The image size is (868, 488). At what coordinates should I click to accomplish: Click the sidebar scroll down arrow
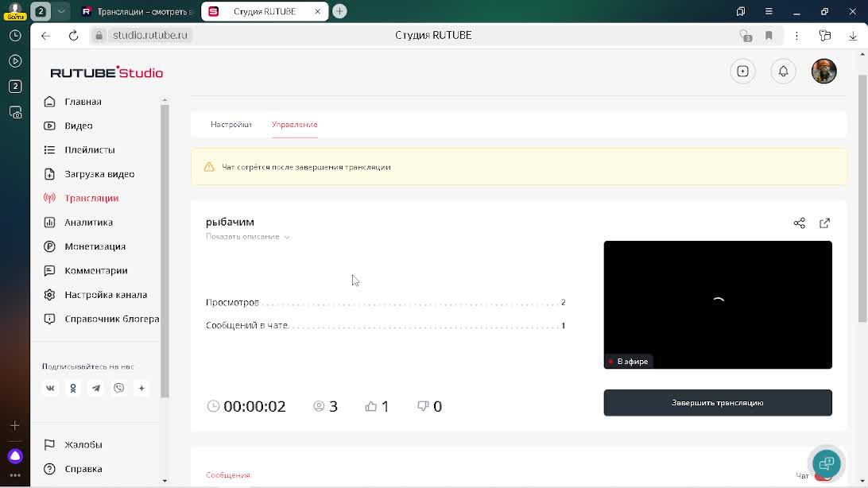coord(165,481)
